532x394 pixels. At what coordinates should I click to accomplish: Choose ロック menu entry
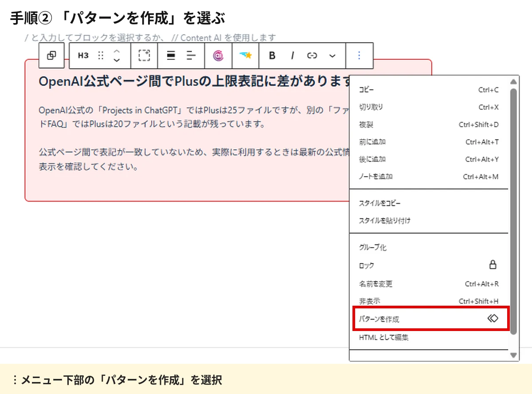pos(429,265)
